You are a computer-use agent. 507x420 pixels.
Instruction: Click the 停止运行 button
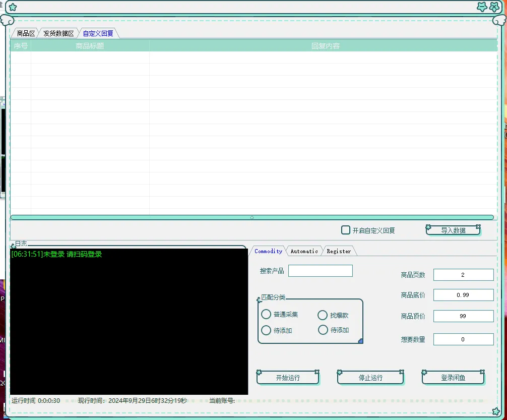tap(370, 378)
